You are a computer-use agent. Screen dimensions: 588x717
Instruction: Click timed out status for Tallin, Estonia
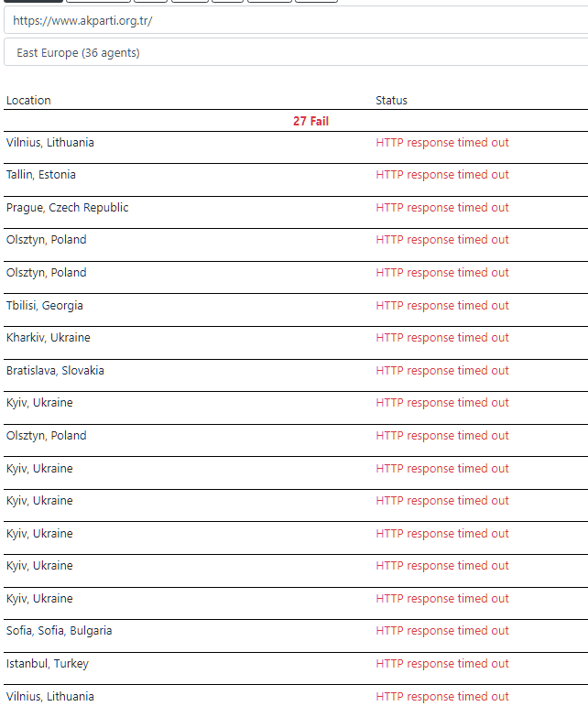[441, 175]
